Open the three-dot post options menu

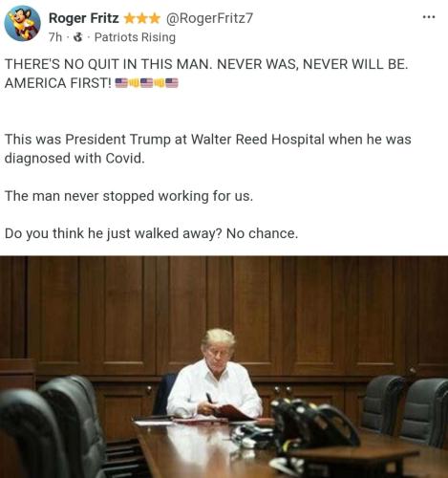(429, 17)
